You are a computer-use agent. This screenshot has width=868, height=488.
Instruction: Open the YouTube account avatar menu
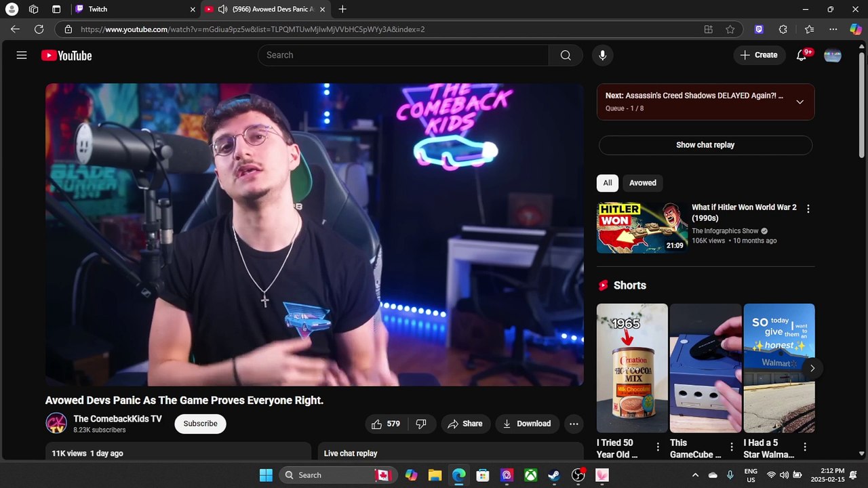point(833,56)
